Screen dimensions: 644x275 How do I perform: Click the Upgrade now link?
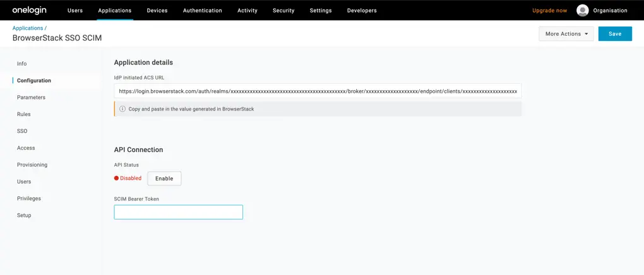(x=549, y=11)
